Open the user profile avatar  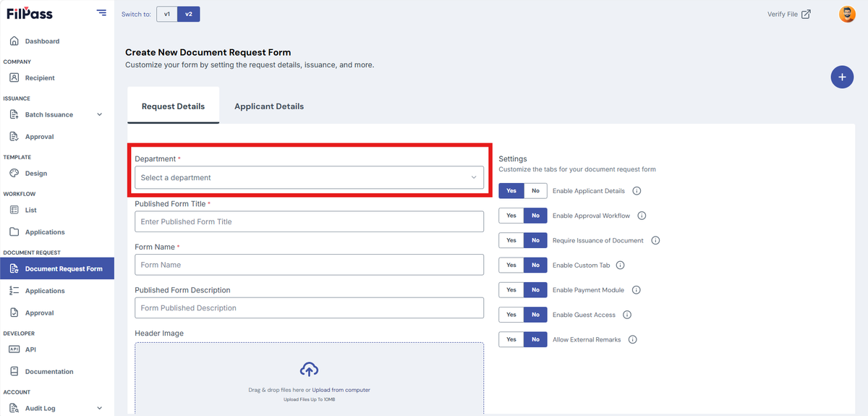(x=847, y=14)
